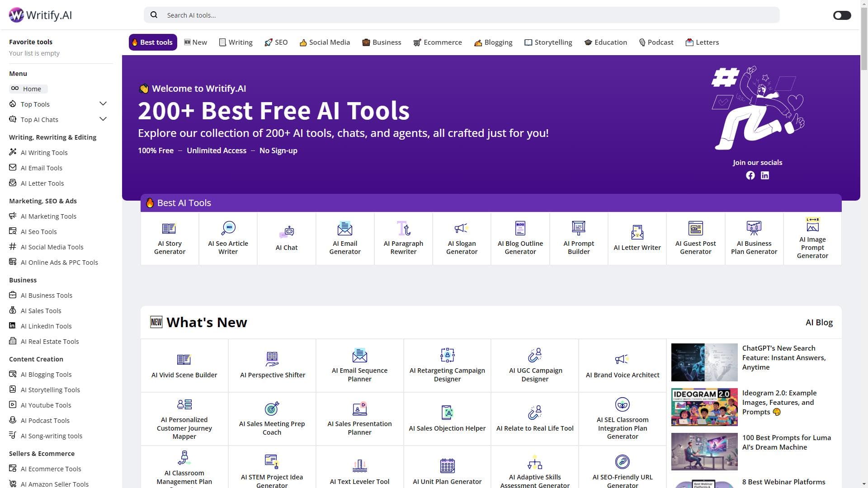Select the Storytelling category tab
Image resolution: width=868 pixels, height=488 pixels.
click(x=548, y=42)
